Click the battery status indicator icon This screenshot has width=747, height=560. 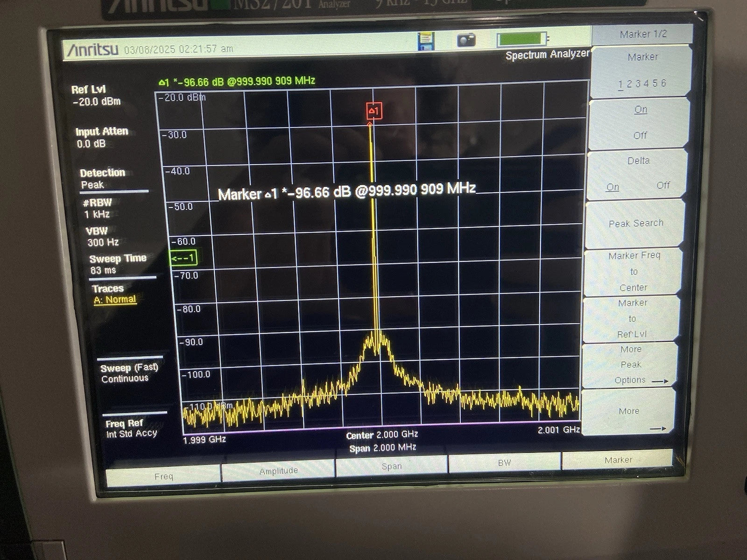click(x=523, y=39)
